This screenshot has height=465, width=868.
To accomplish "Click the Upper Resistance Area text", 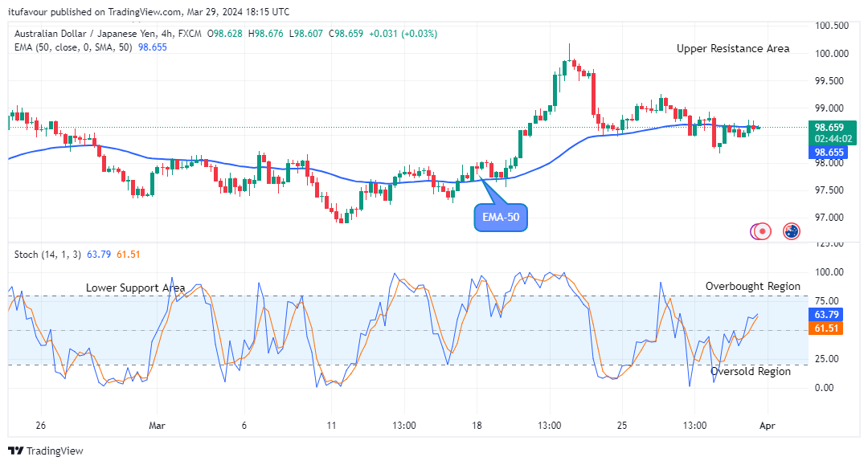I will [x=733, y=49].
